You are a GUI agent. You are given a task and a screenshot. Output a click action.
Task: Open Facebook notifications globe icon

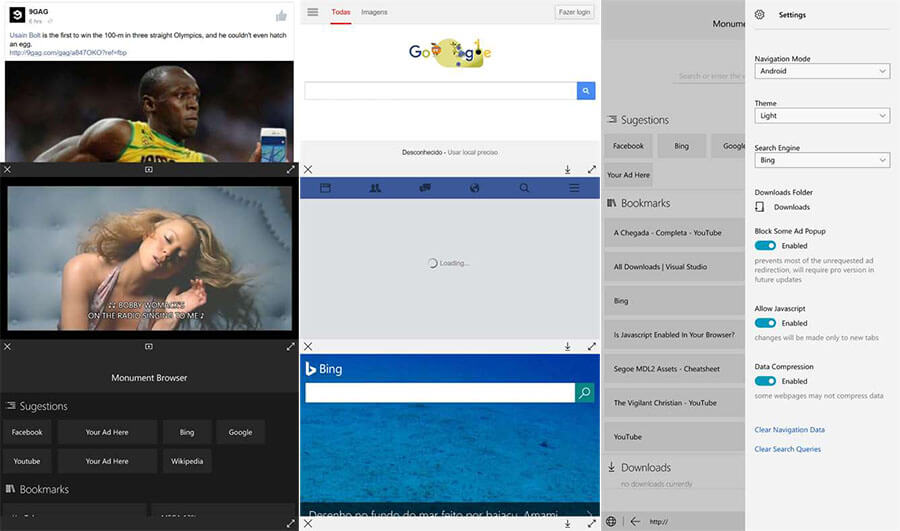coord(474,188)
